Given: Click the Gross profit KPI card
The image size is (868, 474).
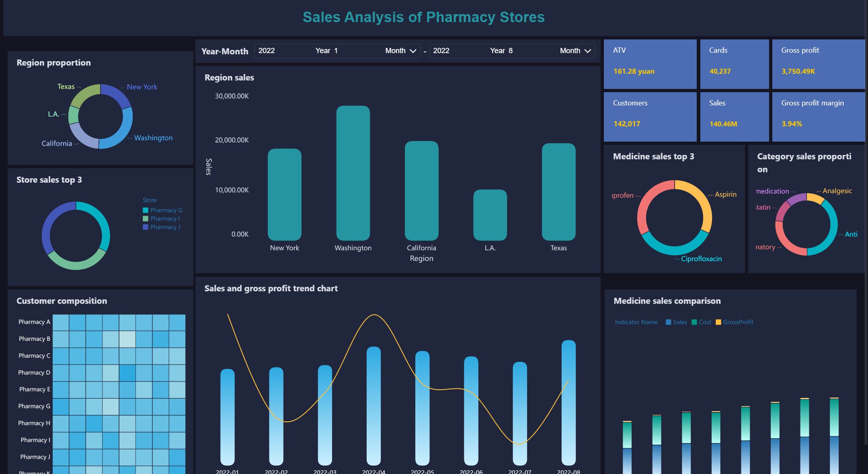Looking at the screenshot, I should point(818,64).
